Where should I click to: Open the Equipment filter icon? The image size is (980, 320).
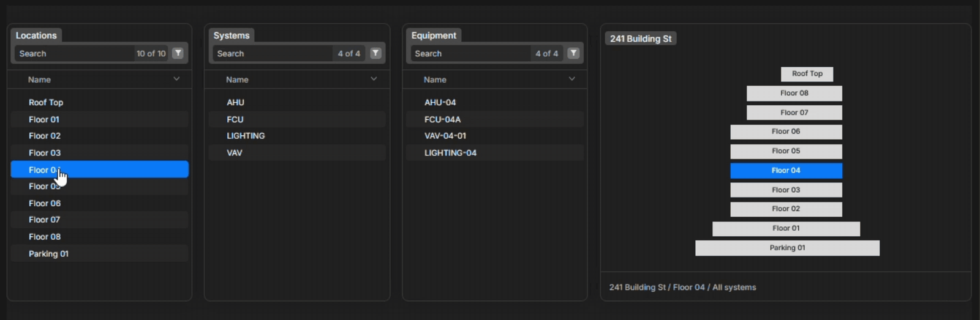[573, 53]
